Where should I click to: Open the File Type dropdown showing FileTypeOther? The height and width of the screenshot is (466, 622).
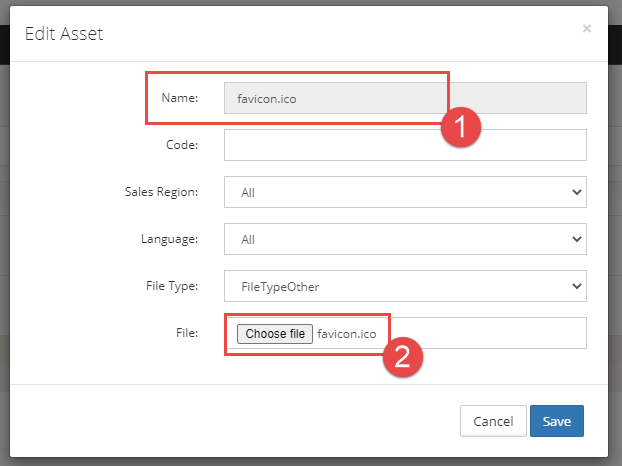[x=404, y=286]
